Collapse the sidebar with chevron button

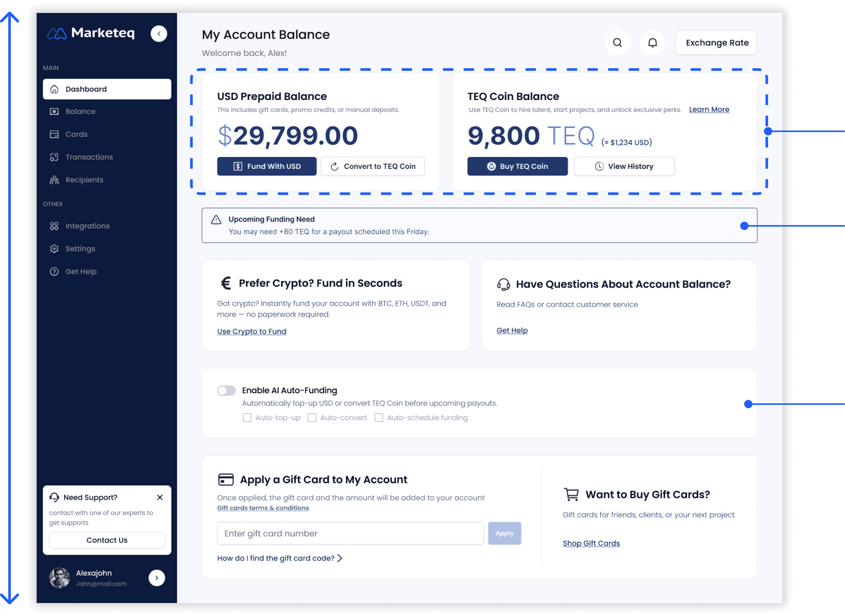click(x=159, y=34)
